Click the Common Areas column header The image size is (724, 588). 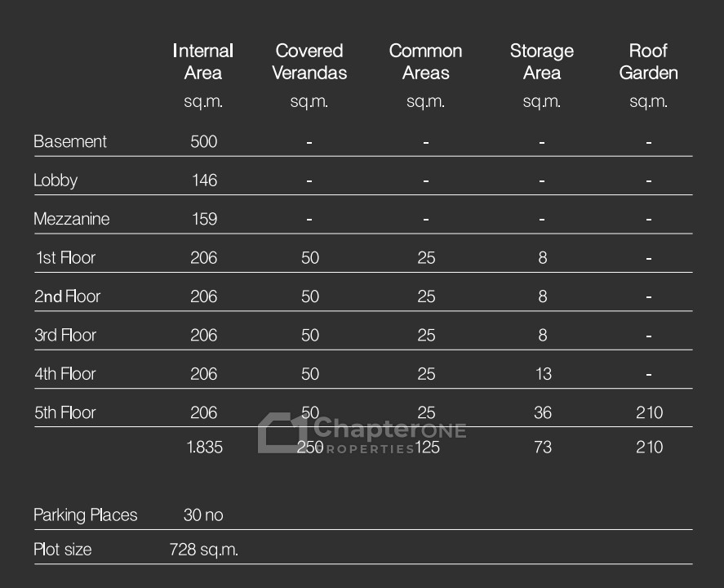425,62
